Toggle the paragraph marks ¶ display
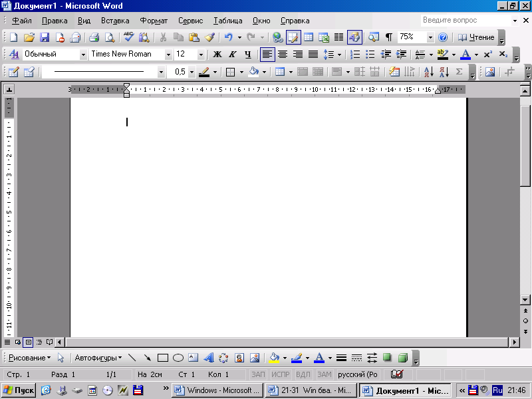 [389, 37]
